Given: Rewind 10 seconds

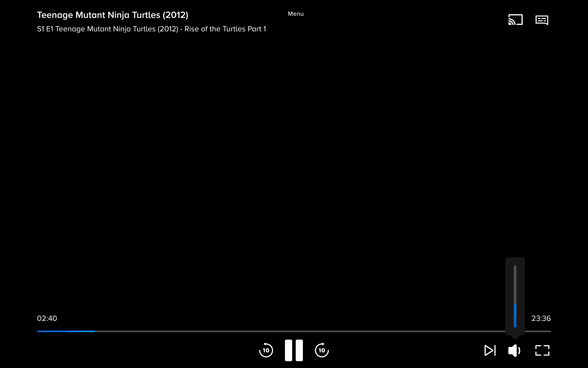Looking at the screenshot, I should 266,350.
